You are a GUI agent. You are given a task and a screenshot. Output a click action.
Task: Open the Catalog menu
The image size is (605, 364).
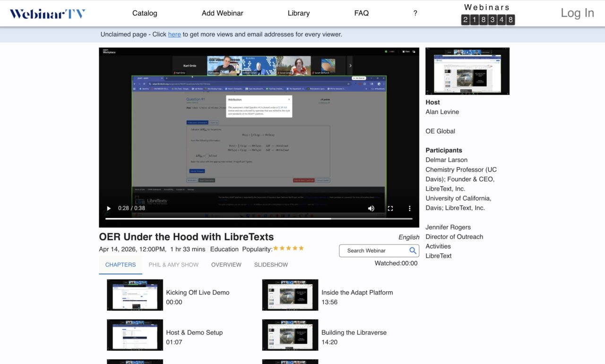coord(145,13)
